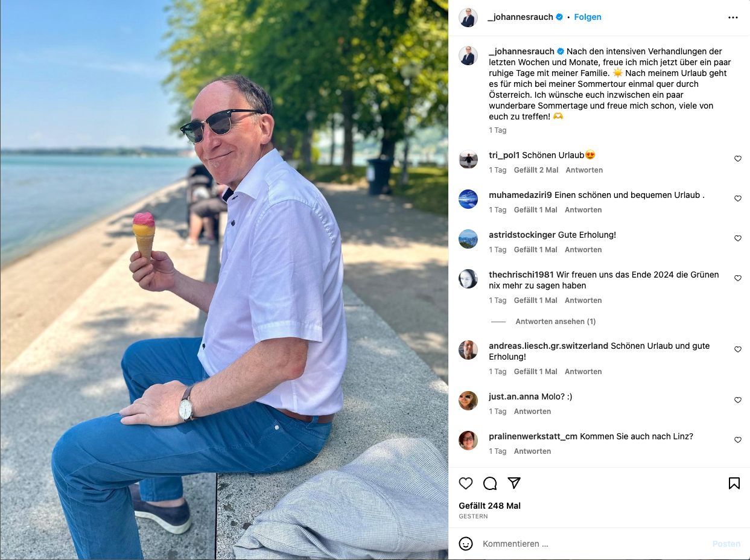Open thechrischi1981's profile picture
Viewport: 750px width, 560px height.
tap(468, 279)
